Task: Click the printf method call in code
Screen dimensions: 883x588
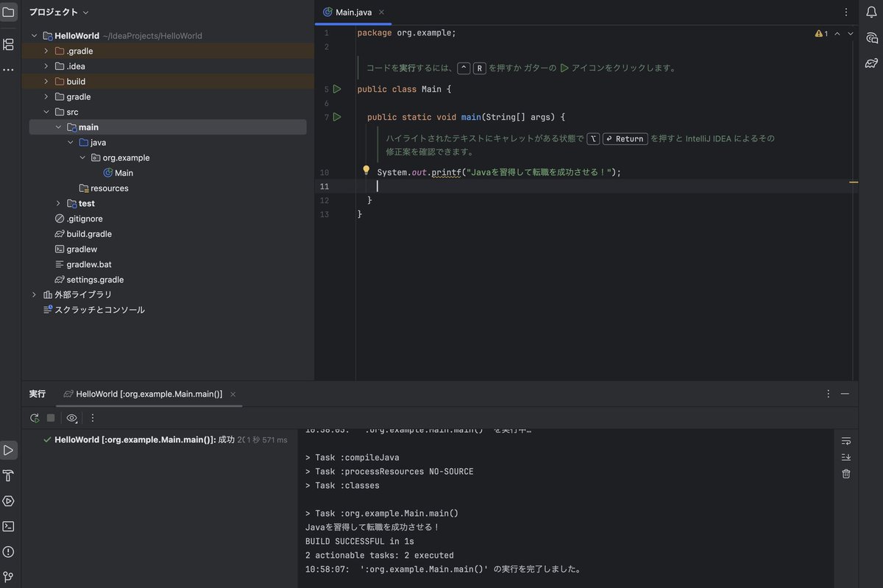Action: pos(444,172)
